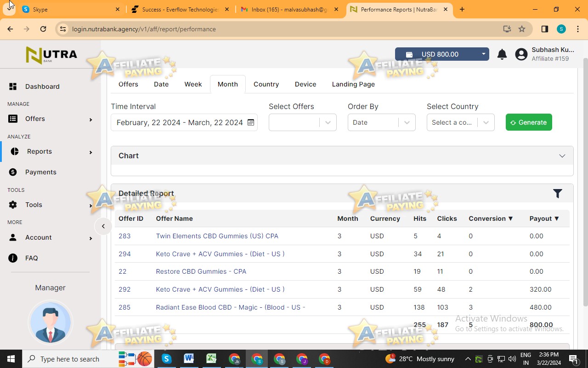This screenshot has width=588, height=368.
Task: Expand the Tools sidebar menu
Action: (50, 205)
